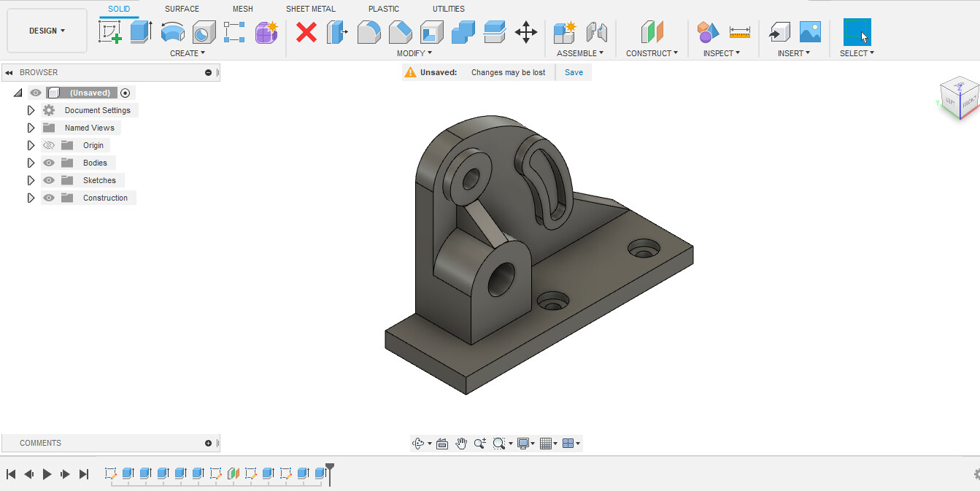Show the hidden Origin folder
980x491 pixels.
click(49, 145)
